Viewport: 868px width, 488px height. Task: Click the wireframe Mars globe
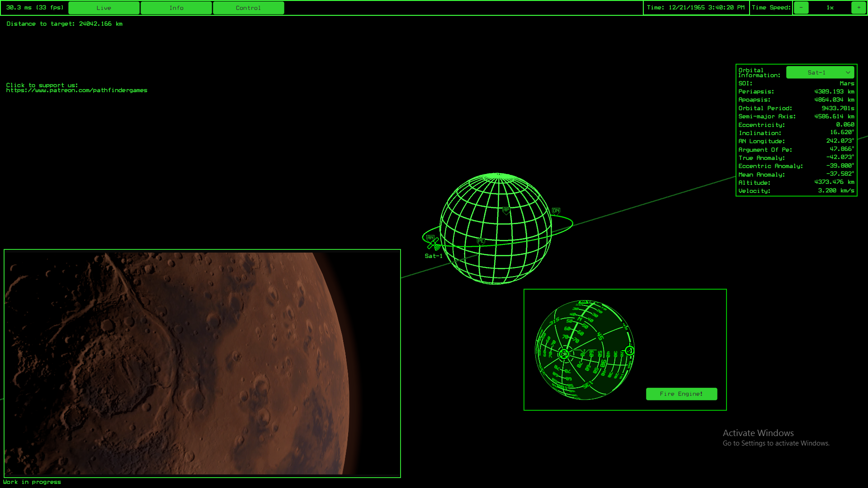(x=496, y=229)
